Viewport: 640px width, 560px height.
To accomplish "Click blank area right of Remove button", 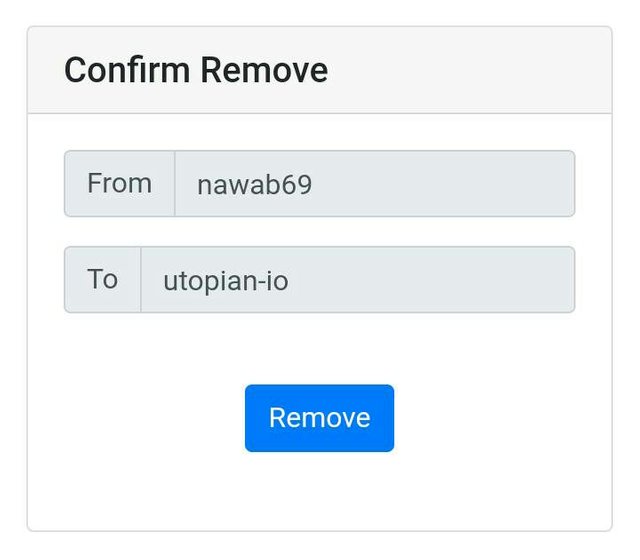I will click(500, 418).
